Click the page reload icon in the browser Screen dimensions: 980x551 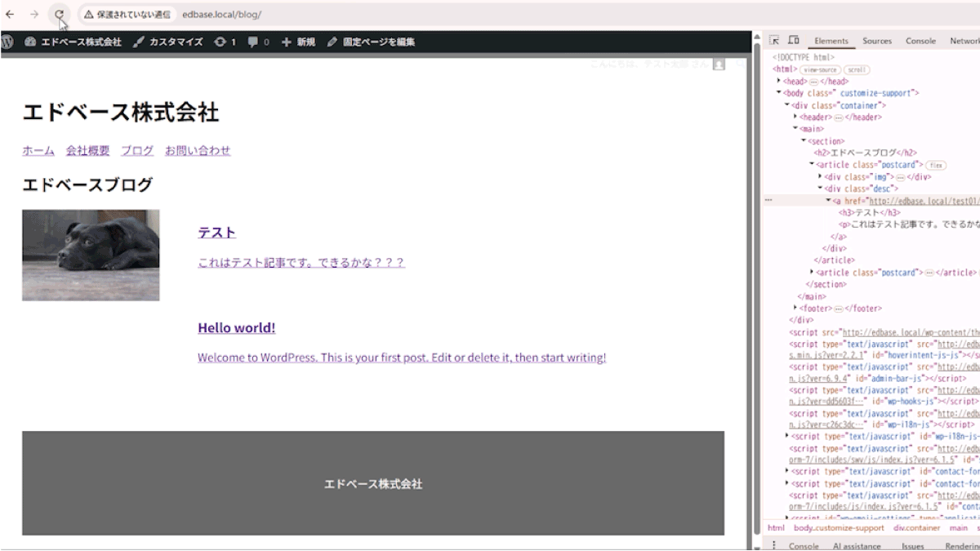pyautogui.click(x=59, y=14)
